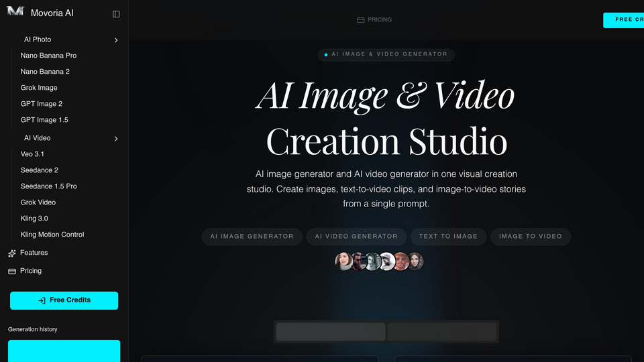The width and height of the screenshot is (644, 362).
Task: Select Nano Banana Pro model
Action: [x=48, y=56]
